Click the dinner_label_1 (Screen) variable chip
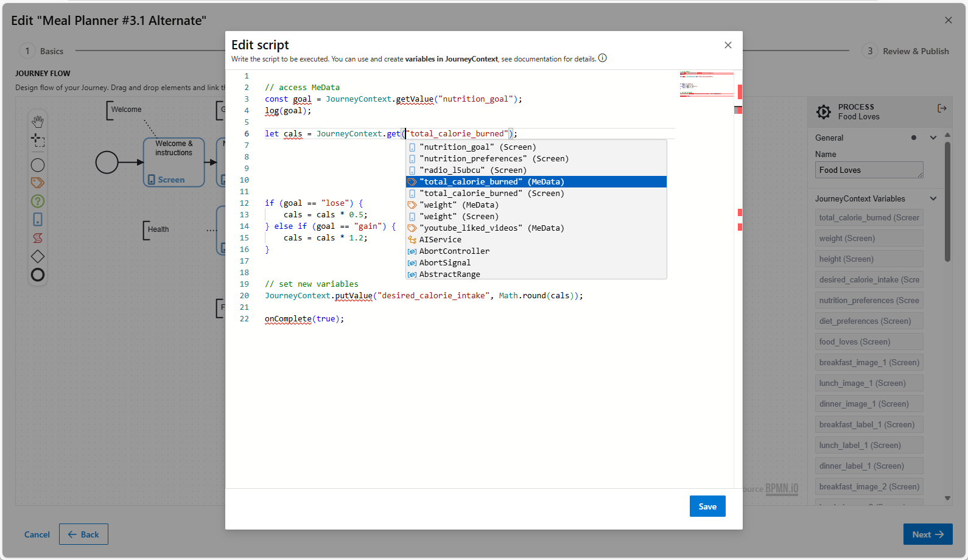Viewport: 968px width, 560px height. click(869, 466)
